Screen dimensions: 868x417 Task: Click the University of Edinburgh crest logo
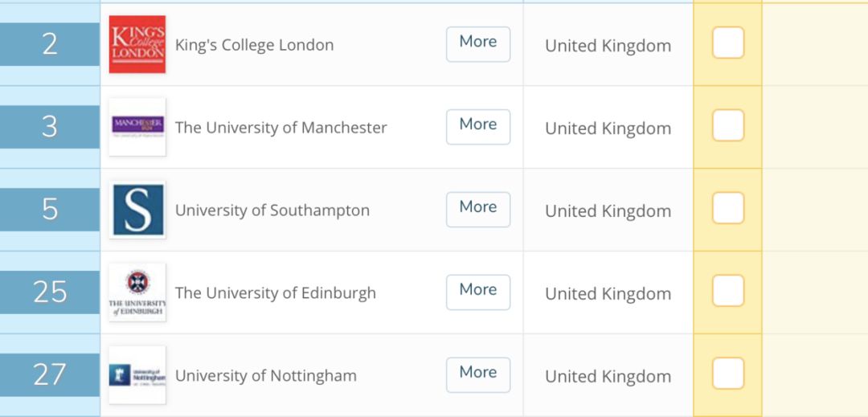(137, 292)
